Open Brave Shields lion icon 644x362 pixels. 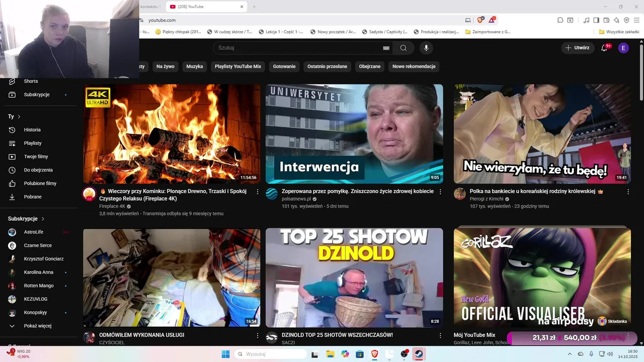click(480, 20)
